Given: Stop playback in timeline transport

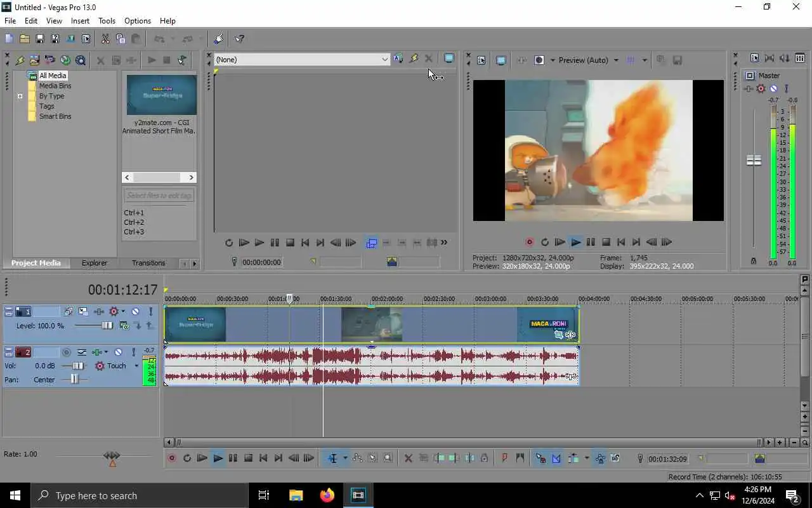Looking at the screenshot, I should tap(248, 458).
